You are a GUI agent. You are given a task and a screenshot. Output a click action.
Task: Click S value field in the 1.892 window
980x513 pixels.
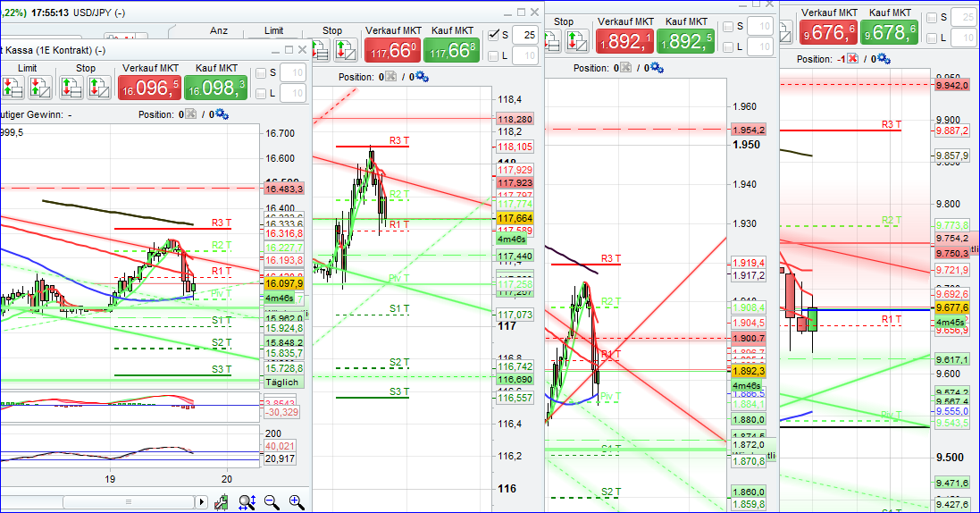[x=760, y=26]
